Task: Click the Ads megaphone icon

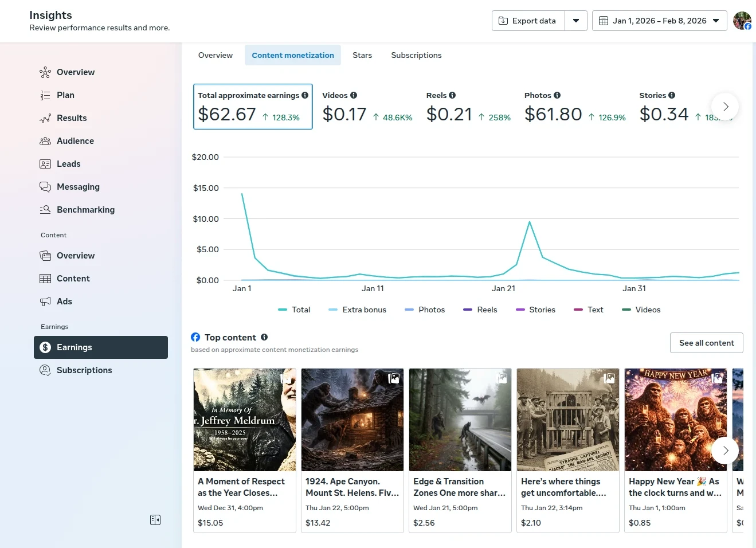Action: 45,302
